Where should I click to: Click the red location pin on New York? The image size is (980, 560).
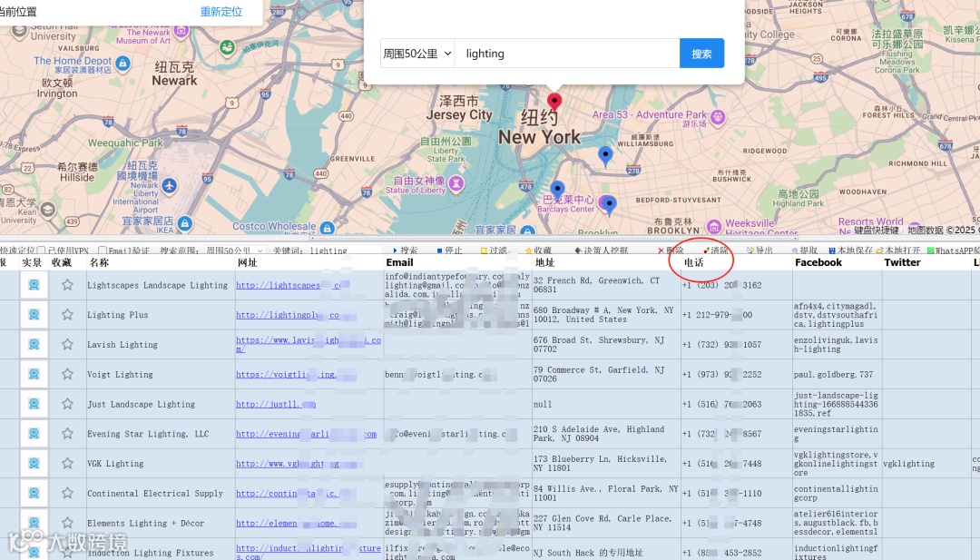coord(554,102)
